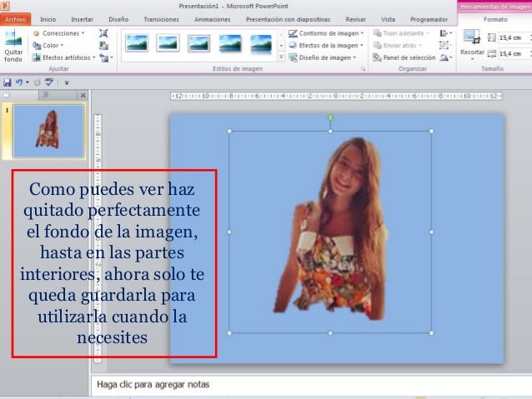
Task: Click the Quitar fondo background removal icon
Action: click(13, 47)
